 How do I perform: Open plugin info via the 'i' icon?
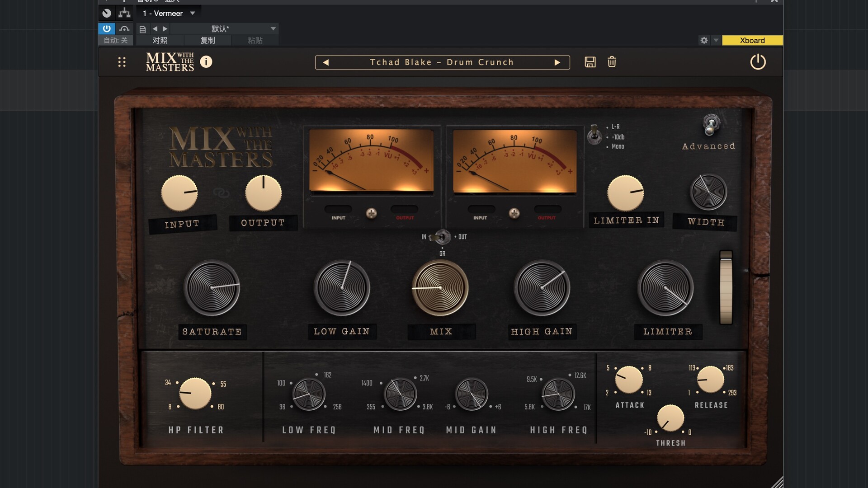(207, 62)
